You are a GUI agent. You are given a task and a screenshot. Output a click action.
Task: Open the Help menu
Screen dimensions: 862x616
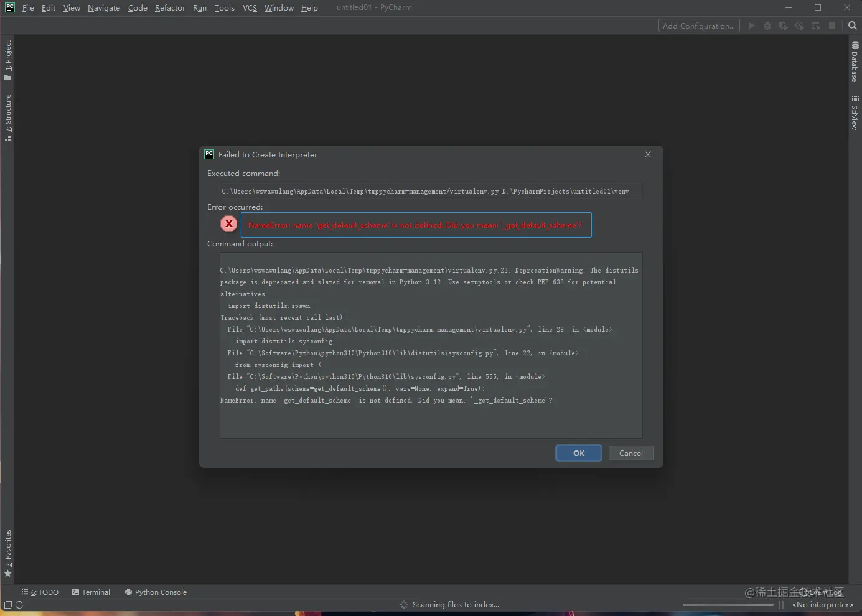point(309,7)
